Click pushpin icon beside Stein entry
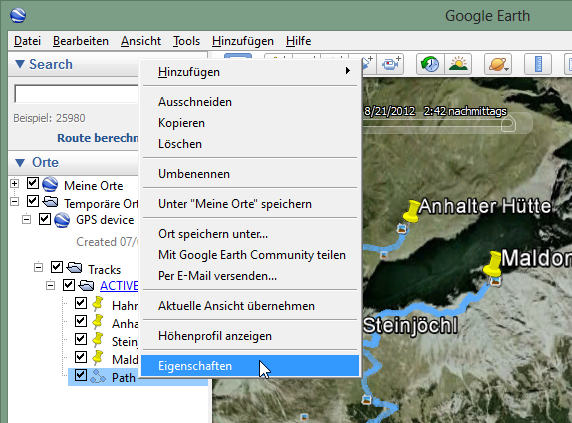Screen dimensions: 572x423 click(x=98, y=340)
